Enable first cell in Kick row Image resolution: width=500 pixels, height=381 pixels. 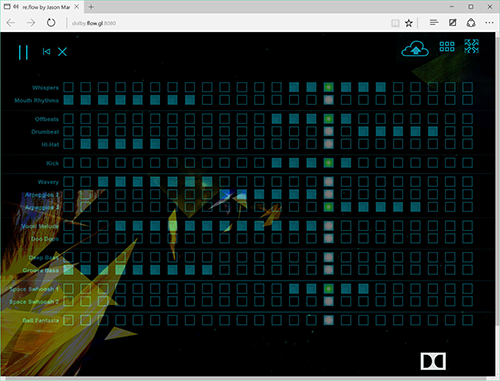(x=68, y=163)
